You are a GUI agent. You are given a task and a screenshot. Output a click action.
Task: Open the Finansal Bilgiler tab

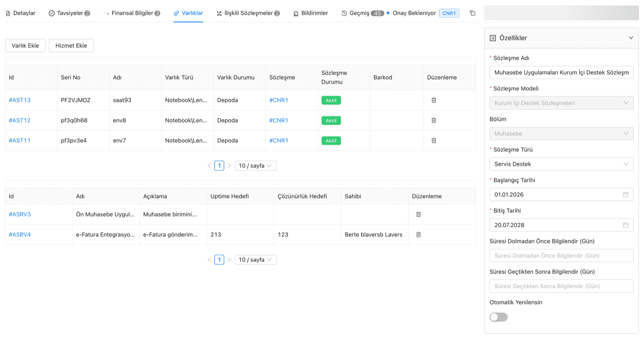pyautogui.click(x=132, y=13)
